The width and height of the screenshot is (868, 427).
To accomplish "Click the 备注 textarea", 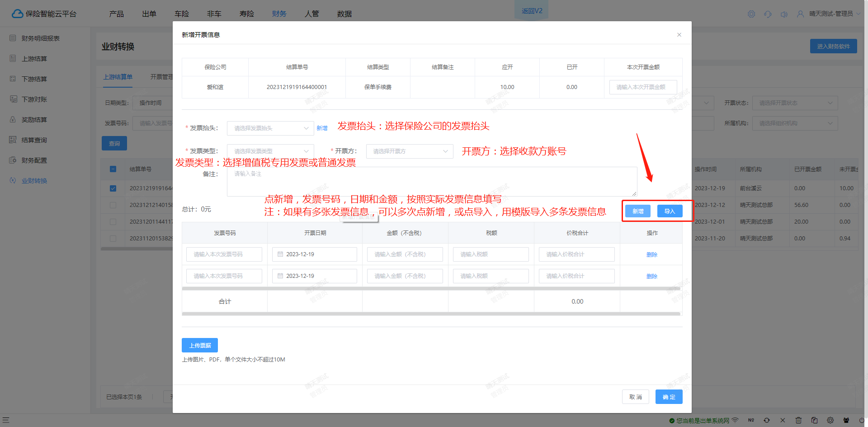I will tap(432, 182).
